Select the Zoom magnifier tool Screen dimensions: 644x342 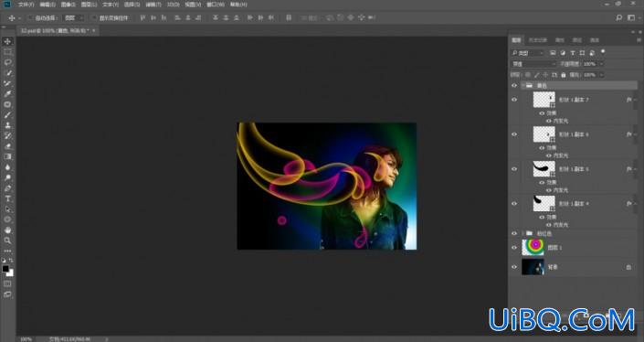click(7, 240)
